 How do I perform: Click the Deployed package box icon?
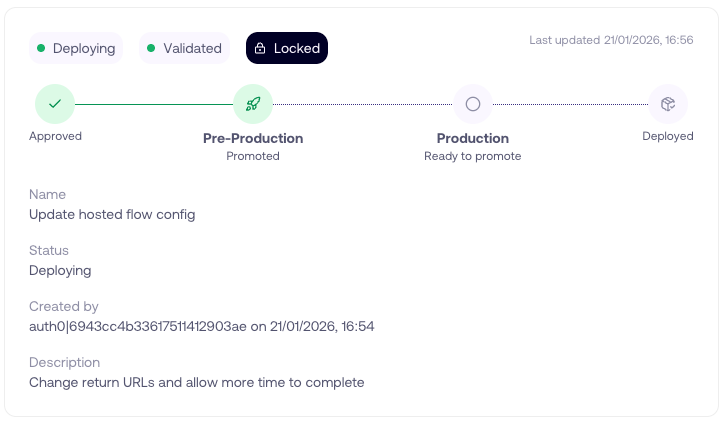click(667, 103)
